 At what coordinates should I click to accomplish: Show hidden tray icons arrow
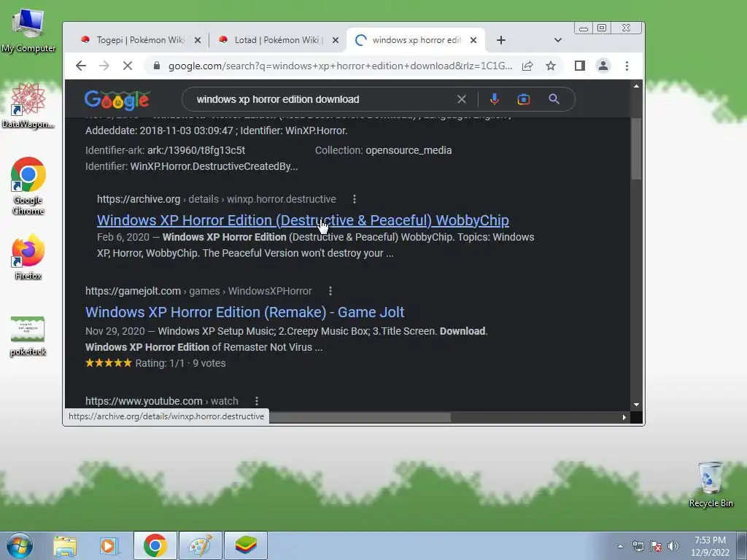620,546
